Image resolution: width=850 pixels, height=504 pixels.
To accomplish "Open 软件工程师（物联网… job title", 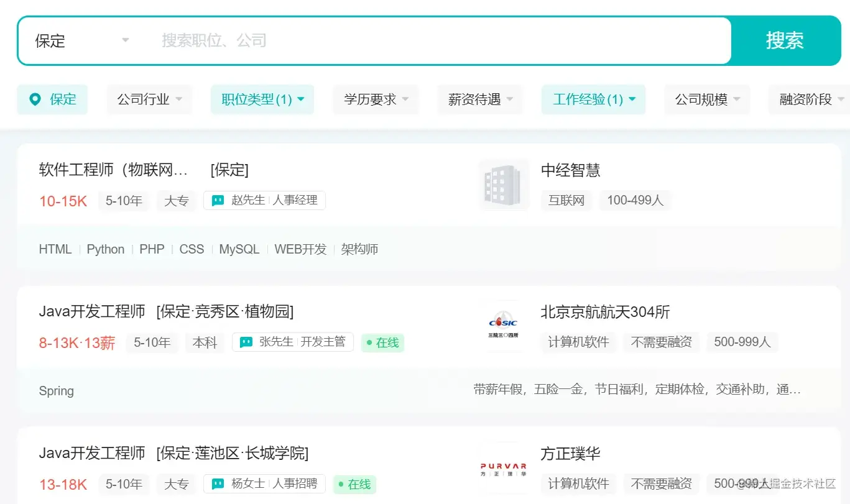I will 113,170.
